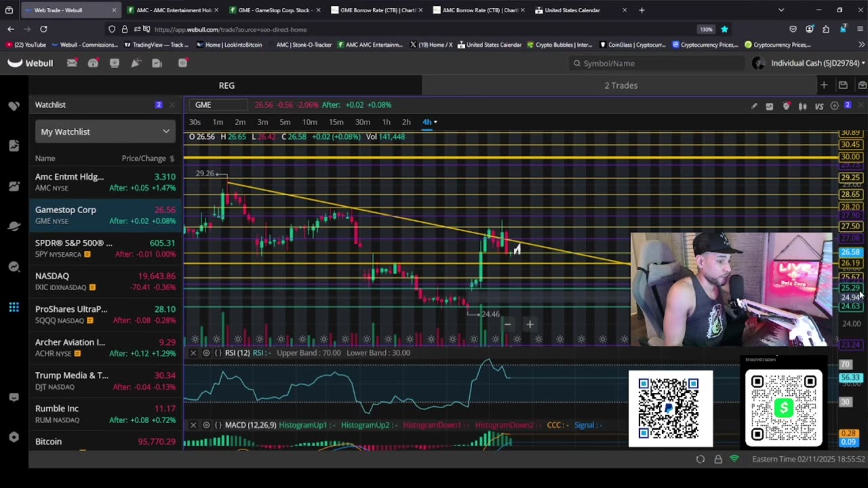Screen dimensions: 868x488
Task: Select the 15m chart interval
Action: click(x=336, y=122)
